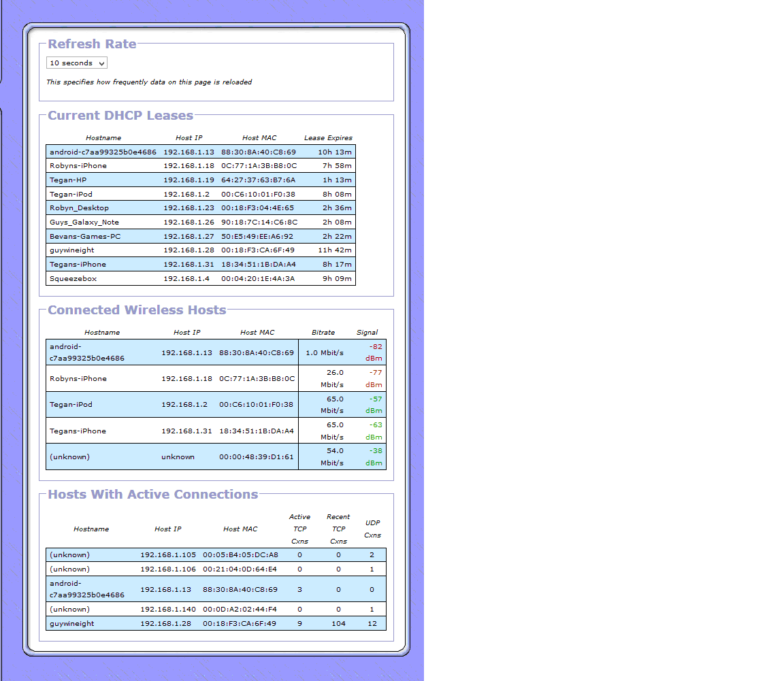Click Guys_Galaxy_Note hostname entry

(84, 222)
